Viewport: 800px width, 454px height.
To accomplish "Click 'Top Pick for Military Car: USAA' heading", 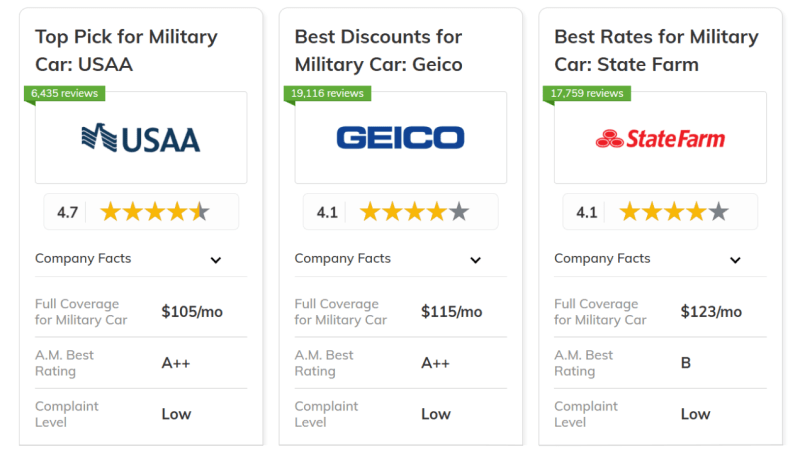I will click(x=126, y=51).
